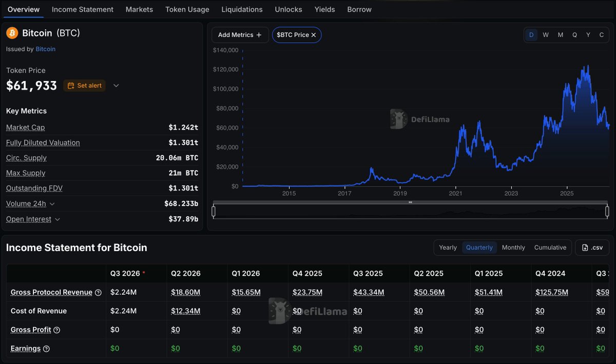Select quarterly Q chart interval
Image resolution: width=616 pixels, height=364 pixels.
(574, 35)
